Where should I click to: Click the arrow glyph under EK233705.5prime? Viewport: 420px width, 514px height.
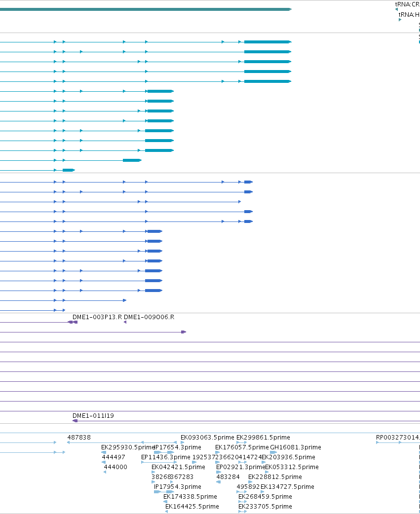(x=243, y=512)
